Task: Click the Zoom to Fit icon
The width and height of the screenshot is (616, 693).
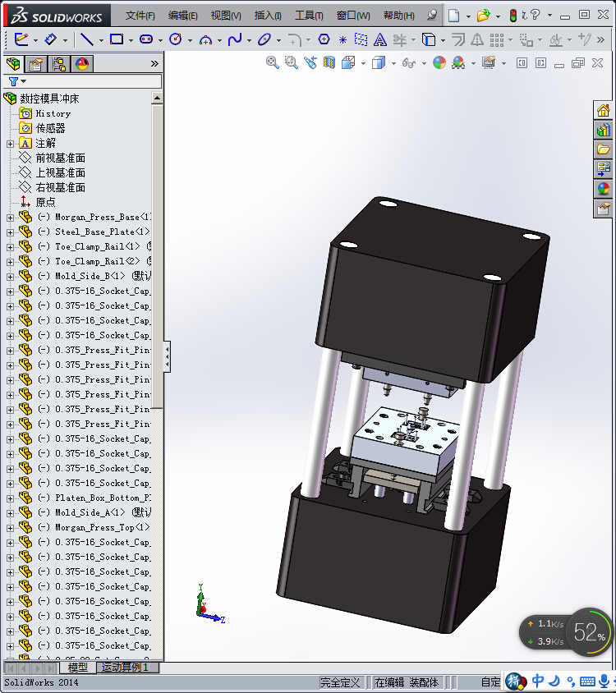Action: 273,62
